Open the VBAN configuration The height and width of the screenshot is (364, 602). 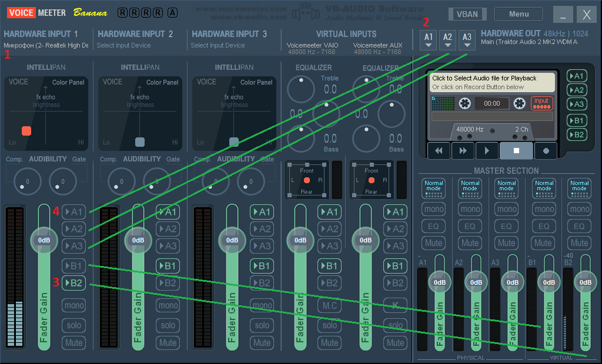(467, 14)
